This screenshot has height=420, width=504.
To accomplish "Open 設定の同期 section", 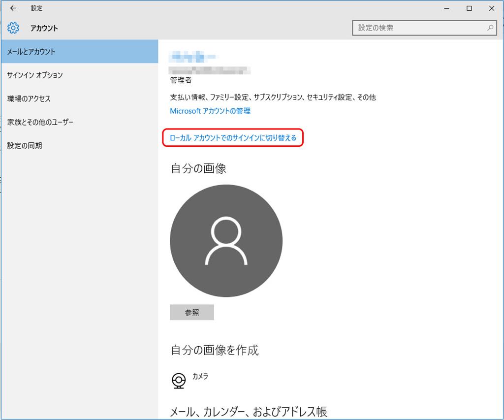I will click(80, 145).
